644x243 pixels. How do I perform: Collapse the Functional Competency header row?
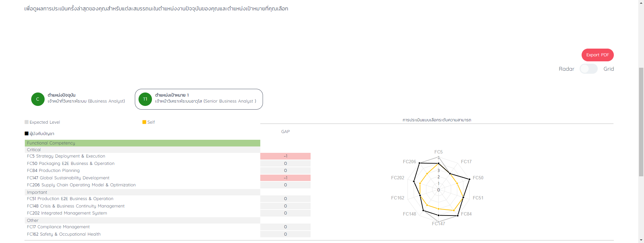(x=142, y=143)
